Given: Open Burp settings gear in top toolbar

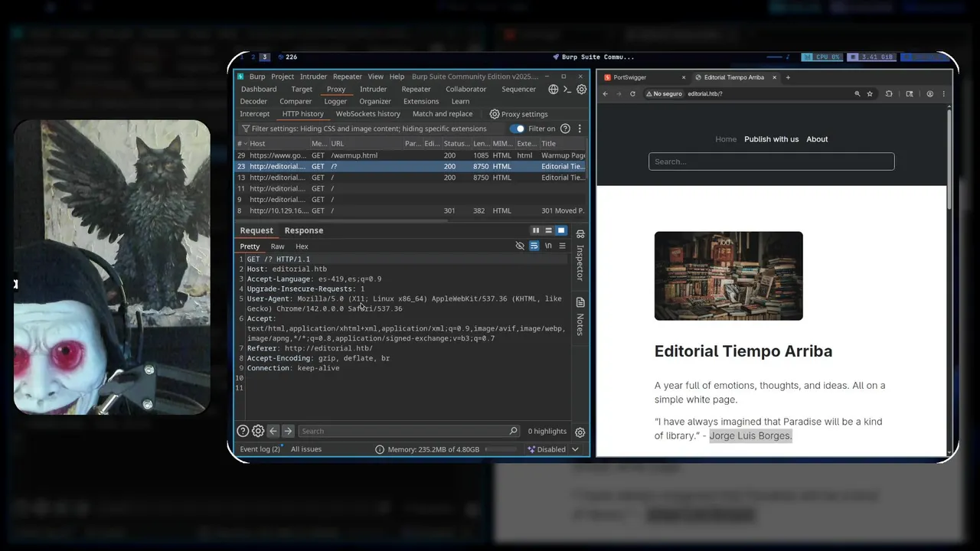Looking at the screenshot, I should pyautogui.click(x=582, y=90).
